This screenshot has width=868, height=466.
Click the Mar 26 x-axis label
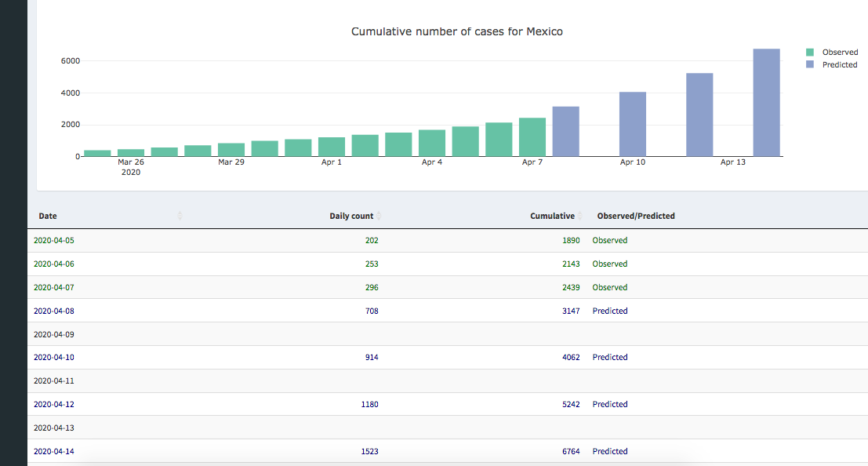pyautogui.click(x=130, y=162)
